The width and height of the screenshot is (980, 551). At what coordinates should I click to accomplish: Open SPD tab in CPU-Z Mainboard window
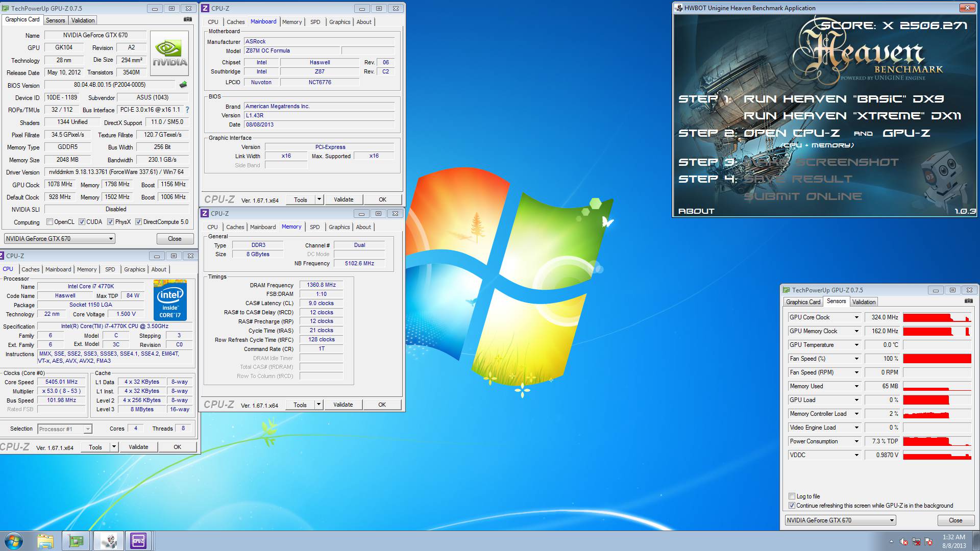click(x=315, y=22)
